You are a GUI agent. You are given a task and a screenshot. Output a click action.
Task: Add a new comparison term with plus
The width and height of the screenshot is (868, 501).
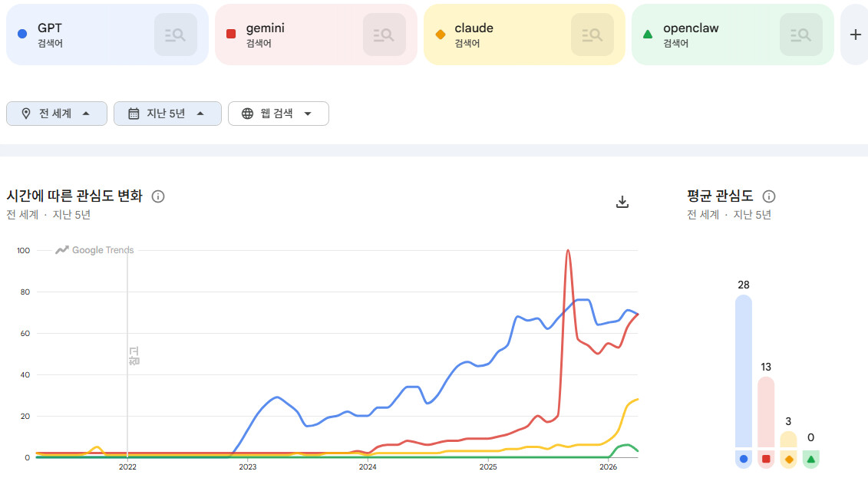(x=855, y=35)
